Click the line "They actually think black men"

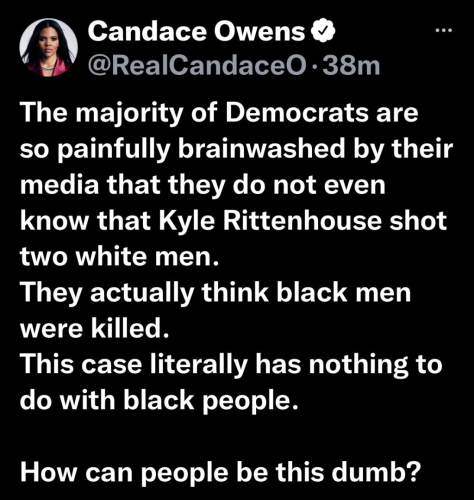(216, 293)
